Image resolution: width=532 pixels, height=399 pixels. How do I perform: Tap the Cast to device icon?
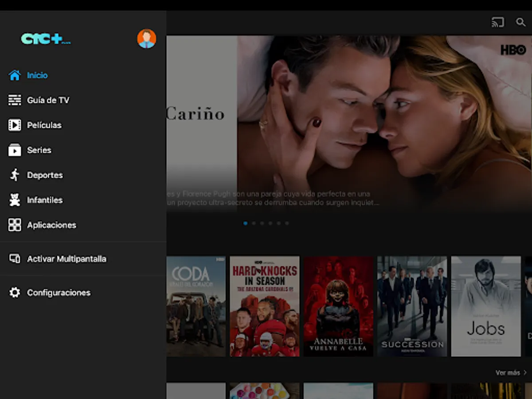point(498,22)
